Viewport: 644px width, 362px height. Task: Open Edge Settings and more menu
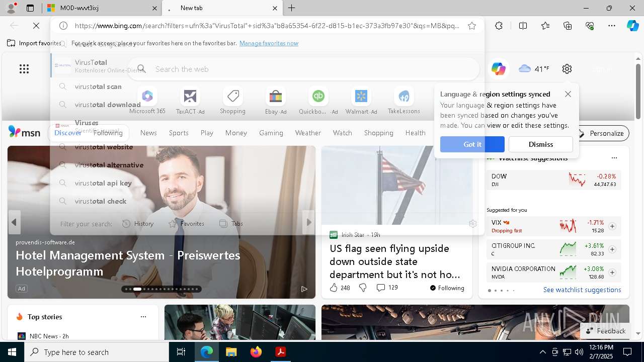(612, 26)
